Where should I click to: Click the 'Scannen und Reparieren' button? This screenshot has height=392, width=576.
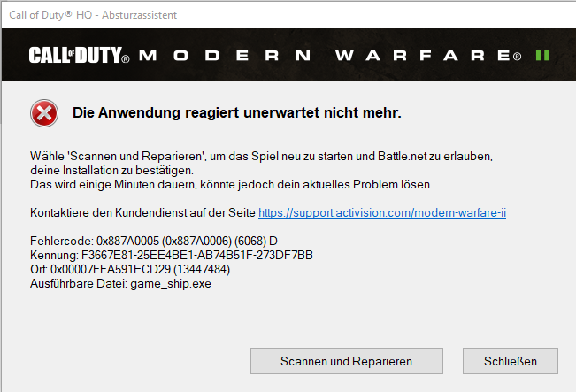click(x=347, y=361)
